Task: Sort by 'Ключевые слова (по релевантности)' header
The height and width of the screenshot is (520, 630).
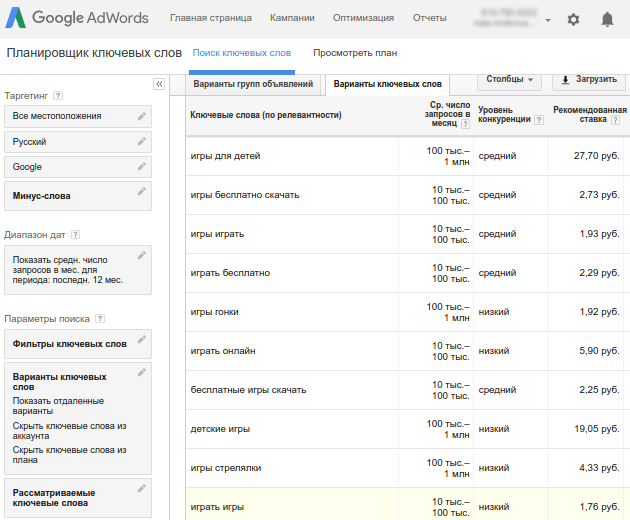Action: [266, 115]
